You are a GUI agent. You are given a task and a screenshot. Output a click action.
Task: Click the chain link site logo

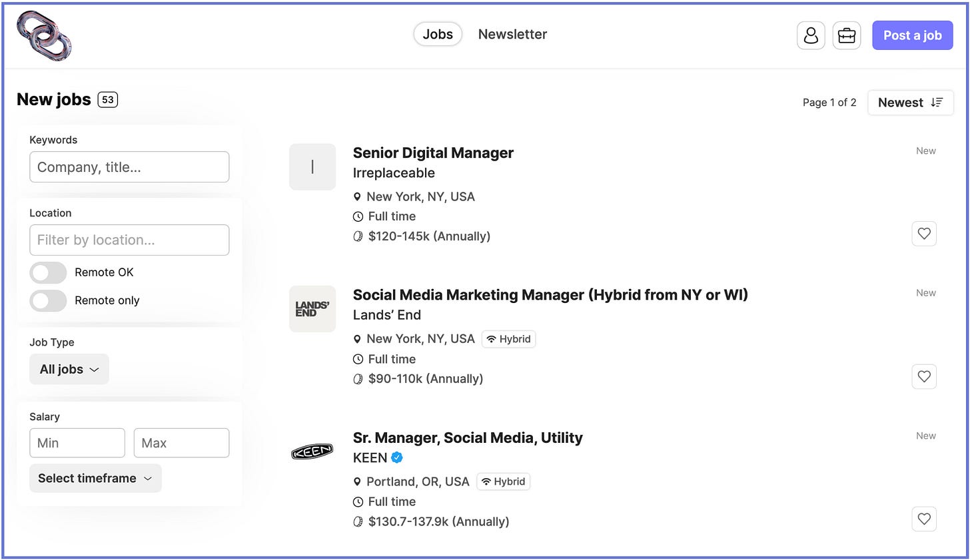coord(44,35)
